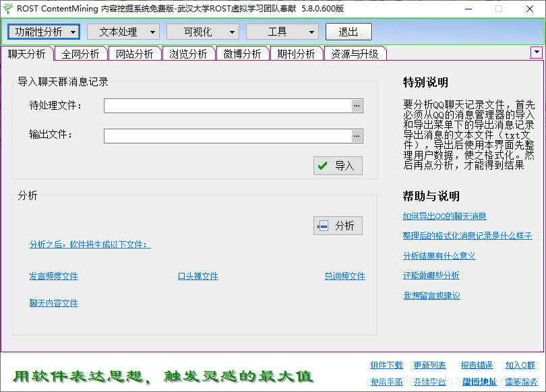Open the 开放平台 link
The image size is (546, 392).
coord(429,382)
